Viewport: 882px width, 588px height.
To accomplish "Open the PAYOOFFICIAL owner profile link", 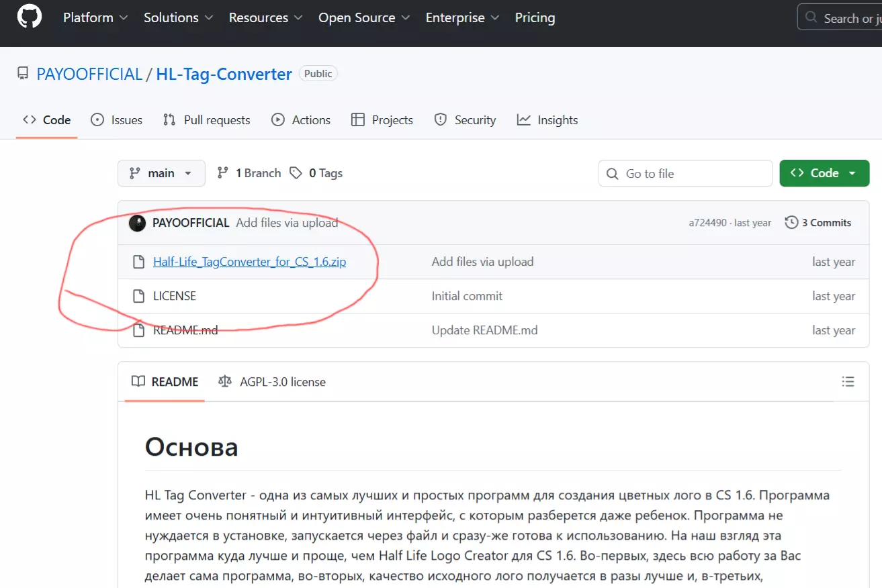I will pos(89,74).
